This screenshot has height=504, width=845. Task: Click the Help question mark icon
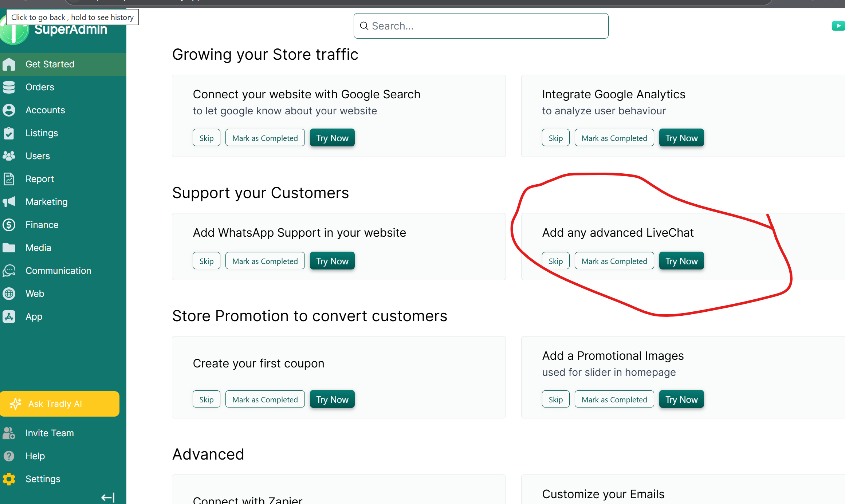pyautogui.click(x=9, y=456)
